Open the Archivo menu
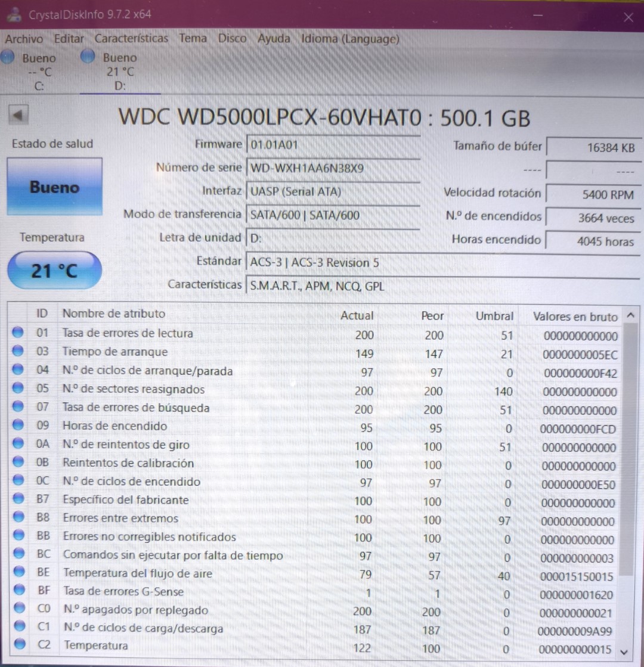The height and width of the screenshot is (667, 644). pos(24,39)
